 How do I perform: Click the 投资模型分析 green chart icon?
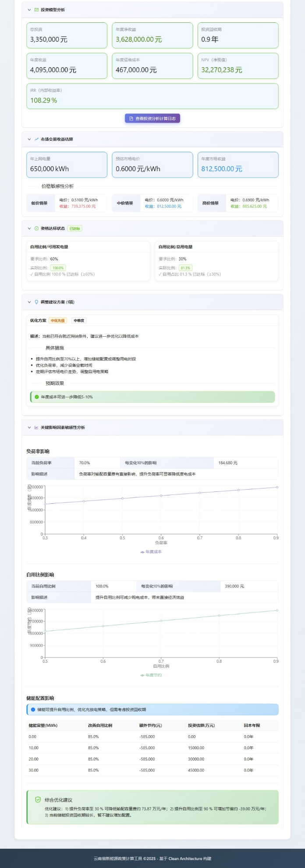36,10
